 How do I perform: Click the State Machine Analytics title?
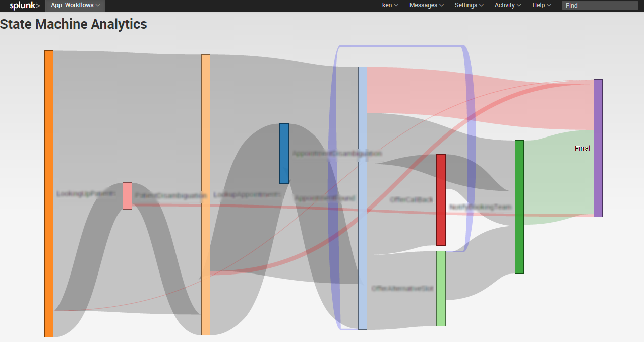tap(74, 24)
